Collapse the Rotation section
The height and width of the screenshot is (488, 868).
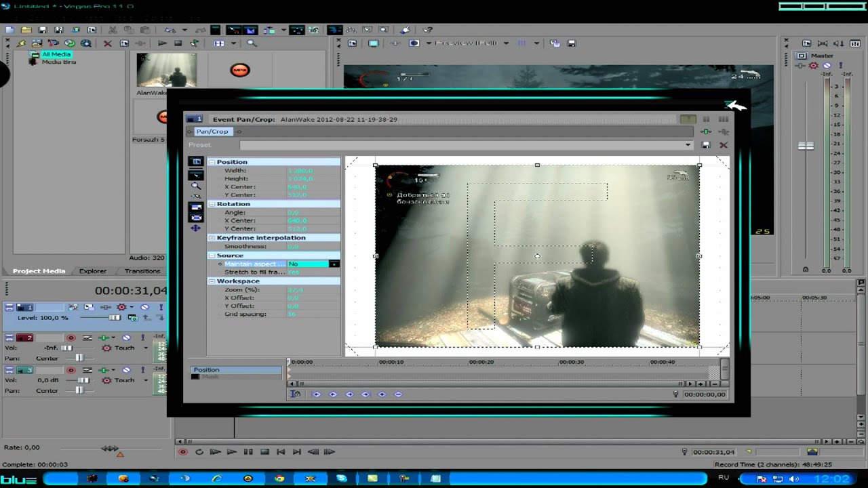coord(212,204)
